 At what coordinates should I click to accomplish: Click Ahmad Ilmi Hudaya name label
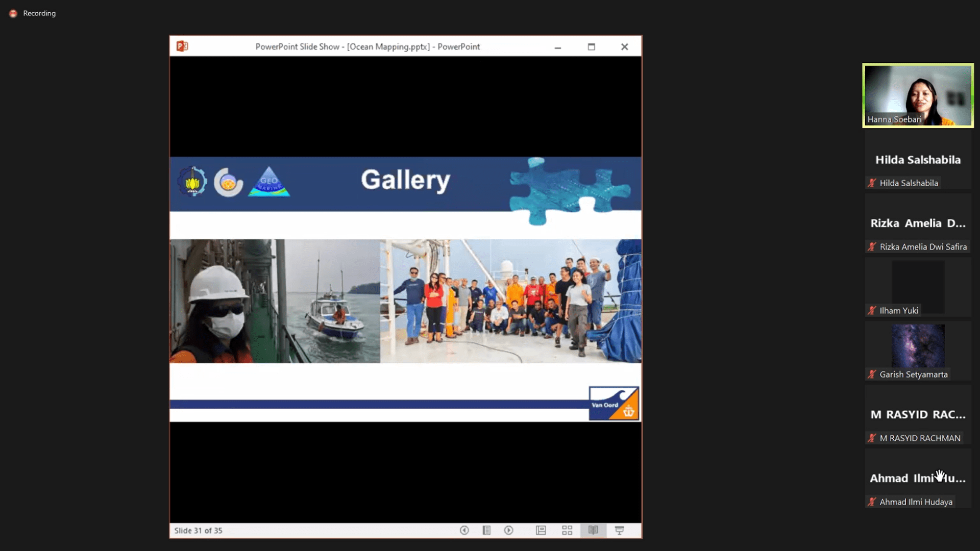[916, 502]
